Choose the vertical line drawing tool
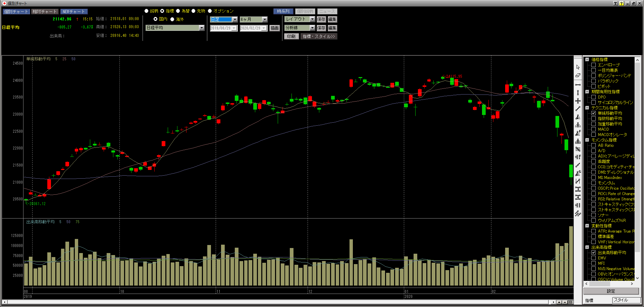The height and width of the screenshot is (307, 644). [x=578, y=93]
